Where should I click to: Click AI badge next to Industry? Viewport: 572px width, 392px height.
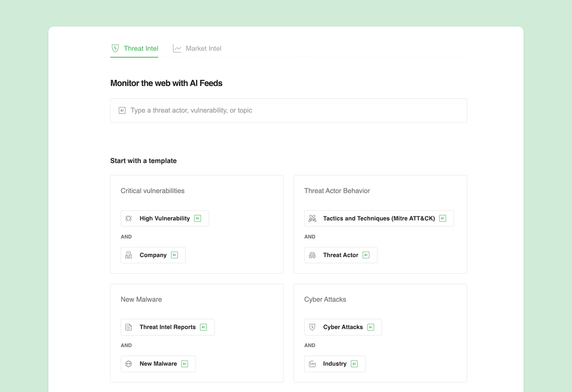pos(354,364)
